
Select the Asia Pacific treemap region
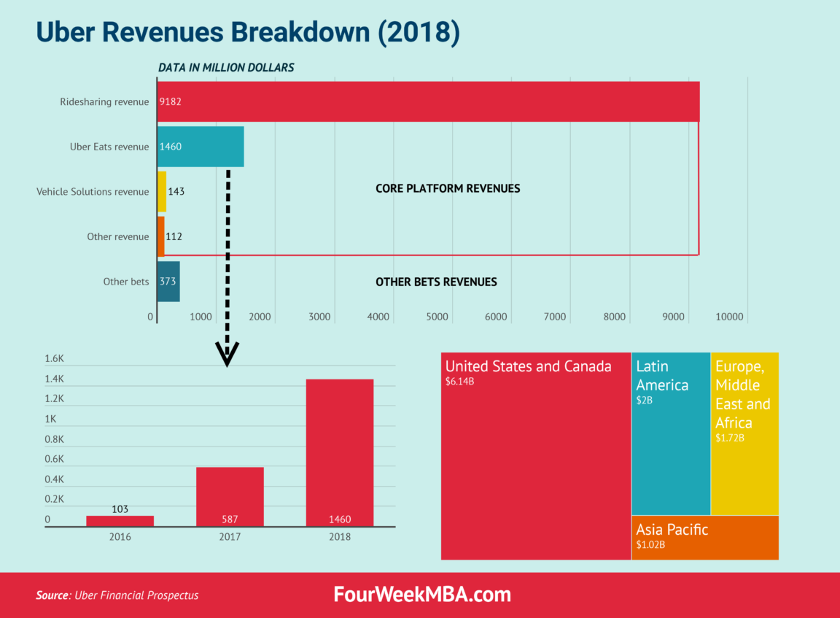[x=704, y=538]
